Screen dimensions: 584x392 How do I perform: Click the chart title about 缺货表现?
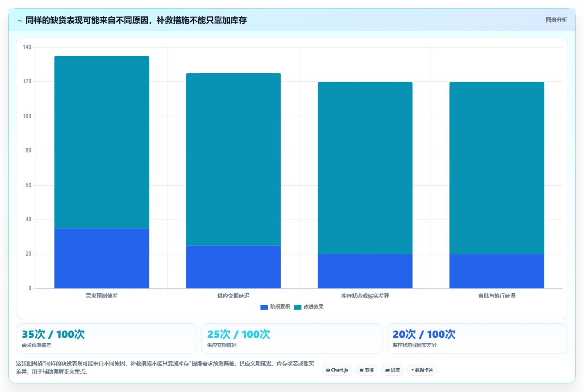pyautogui.click(x=136, y=20)
